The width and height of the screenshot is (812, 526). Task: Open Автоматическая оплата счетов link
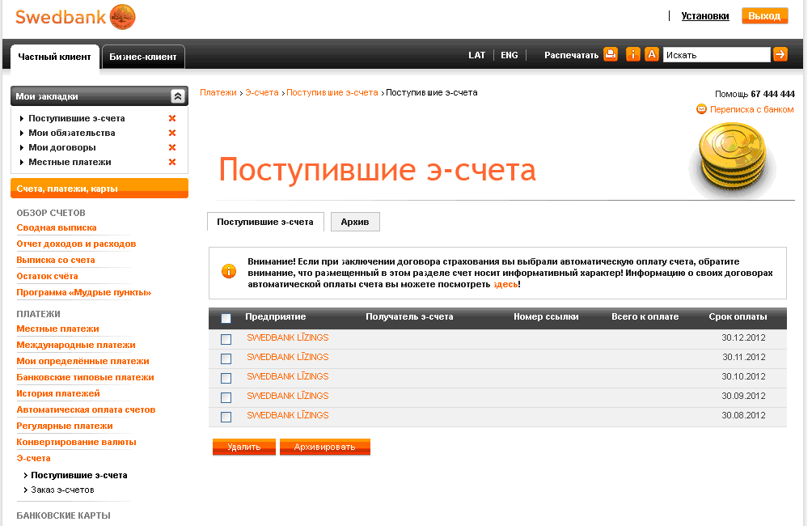[86, 409]
